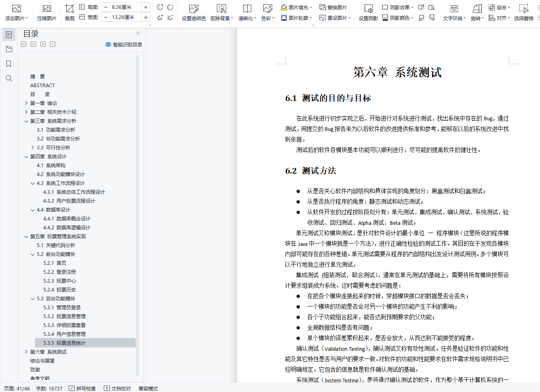This screenshot has width=540, height=392.
Task: Click 兼容模式 in status bar
Action: click(x=148, y=388)
